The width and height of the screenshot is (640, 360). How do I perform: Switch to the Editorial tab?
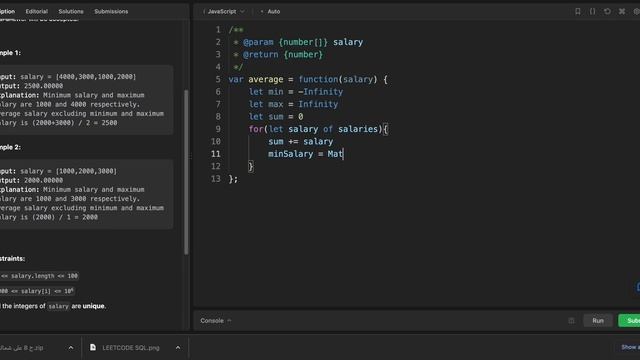tap(37, 11)
